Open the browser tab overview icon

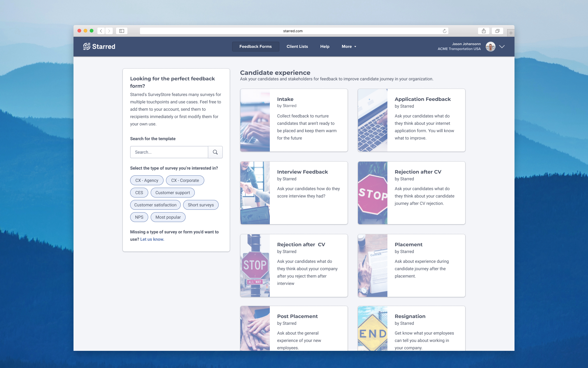(x=497, y=31)
